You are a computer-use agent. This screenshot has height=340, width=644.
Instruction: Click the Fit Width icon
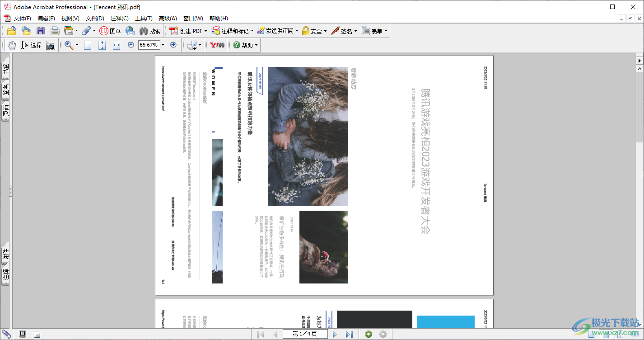[117, 45]
